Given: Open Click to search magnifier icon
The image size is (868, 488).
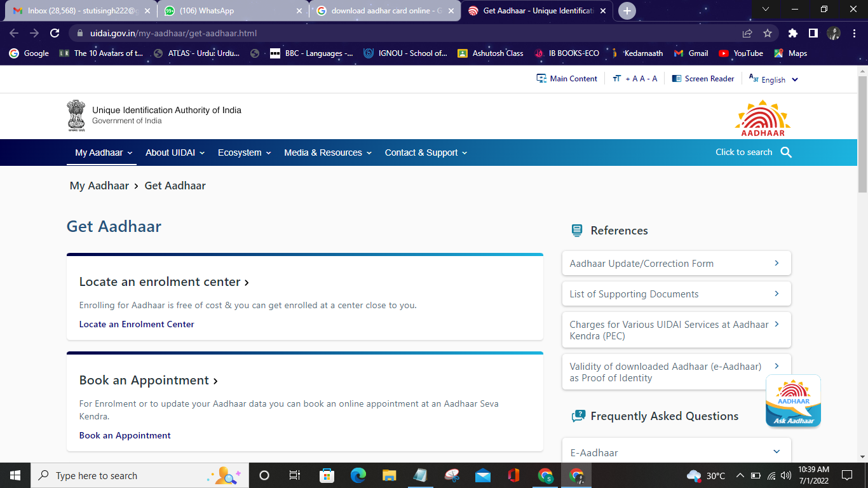Looking at the screenshot, I should click(786, 152).
